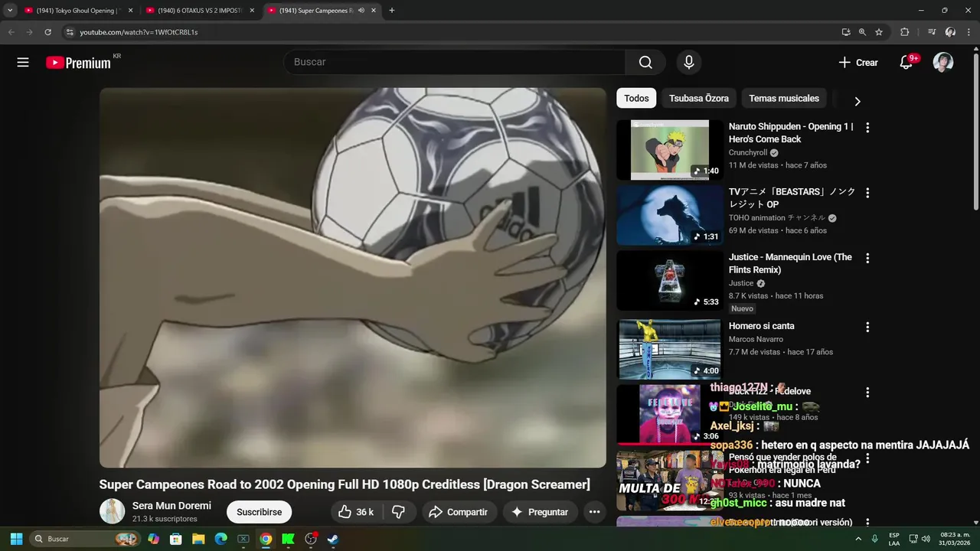Screen dimensions: 980x551
Task: Click the search magnifier button
Action: [645, 63]
